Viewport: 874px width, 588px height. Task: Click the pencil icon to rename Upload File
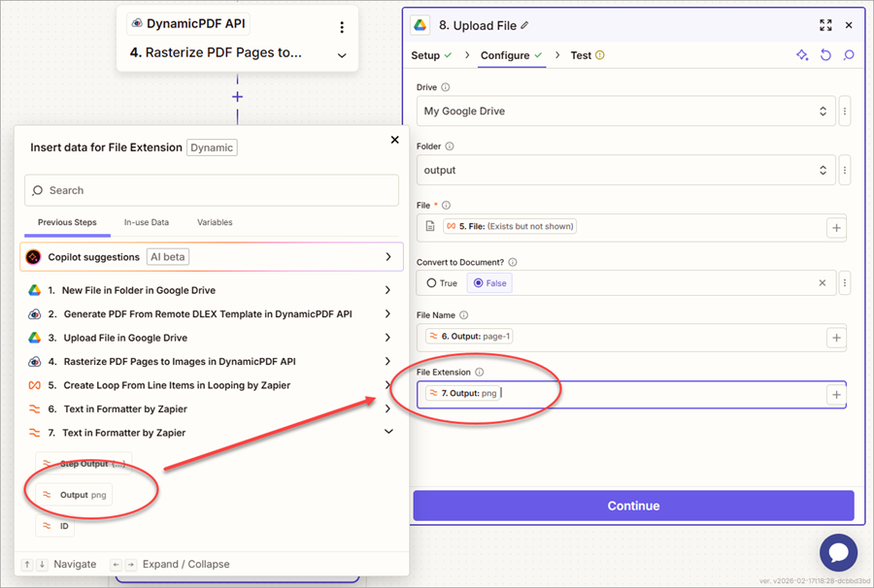pos(525,25)
